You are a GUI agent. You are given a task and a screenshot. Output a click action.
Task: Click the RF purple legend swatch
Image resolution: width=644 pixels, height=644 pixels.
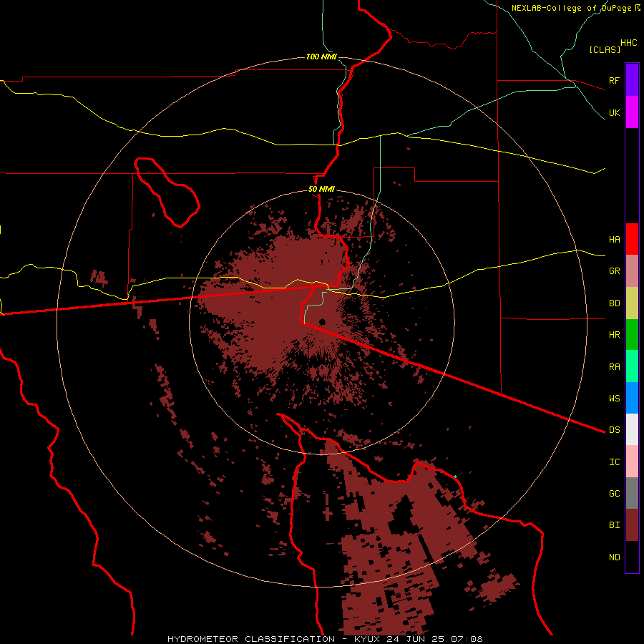tap(632, 79)
